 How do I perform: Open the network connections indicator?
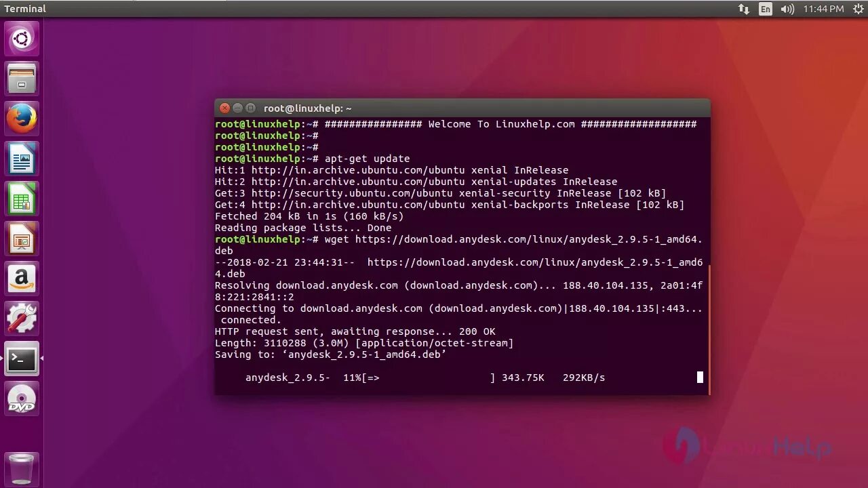click(744, 9)
